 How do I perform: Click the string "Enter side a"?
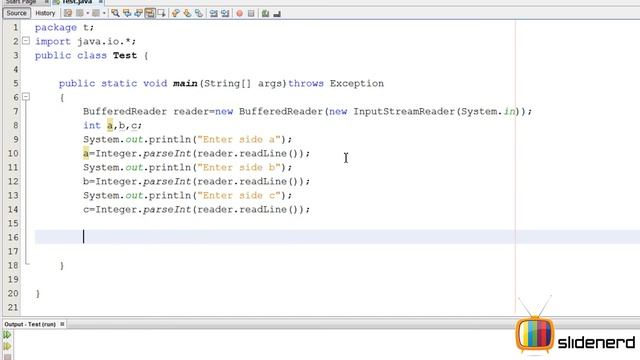(239, 140)
